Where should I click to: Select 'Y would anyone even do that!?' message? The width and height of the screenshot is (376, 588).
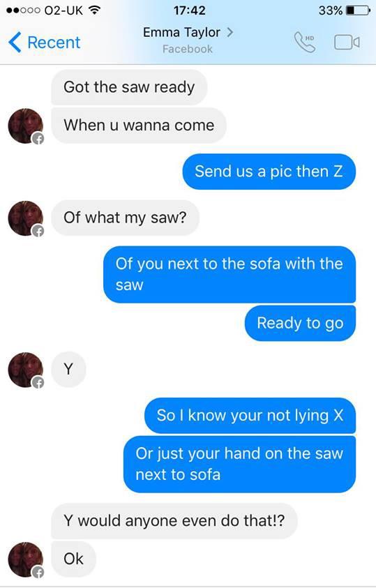click(x=174, y=521)
